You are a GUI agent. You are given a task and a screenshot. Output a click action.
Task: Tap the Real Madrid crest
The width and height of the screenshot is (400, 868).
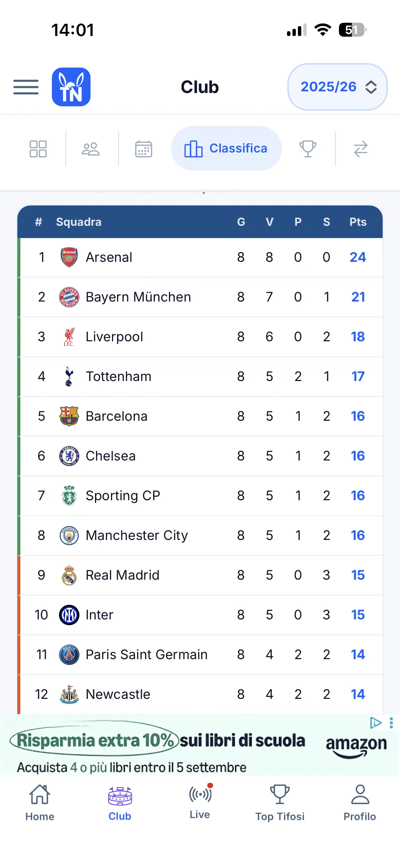69,575
